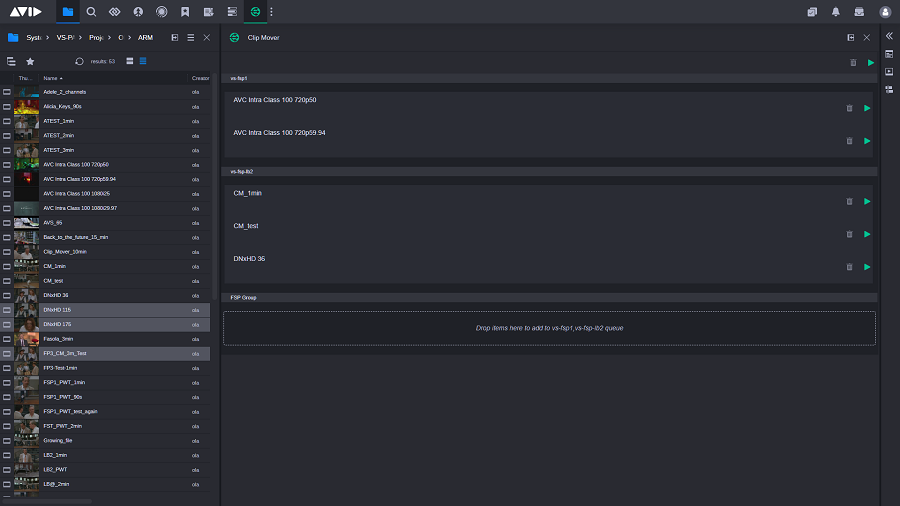Select the Growing_file asset row

point(105,441)
